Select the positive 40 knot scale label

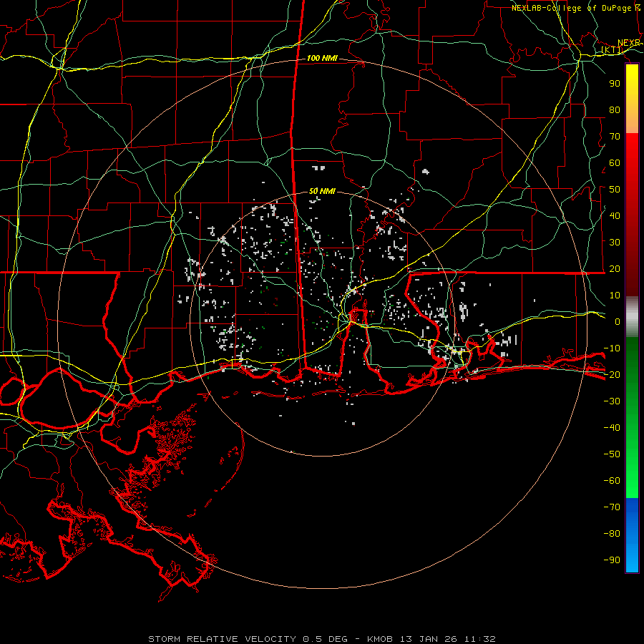[615, 216]
